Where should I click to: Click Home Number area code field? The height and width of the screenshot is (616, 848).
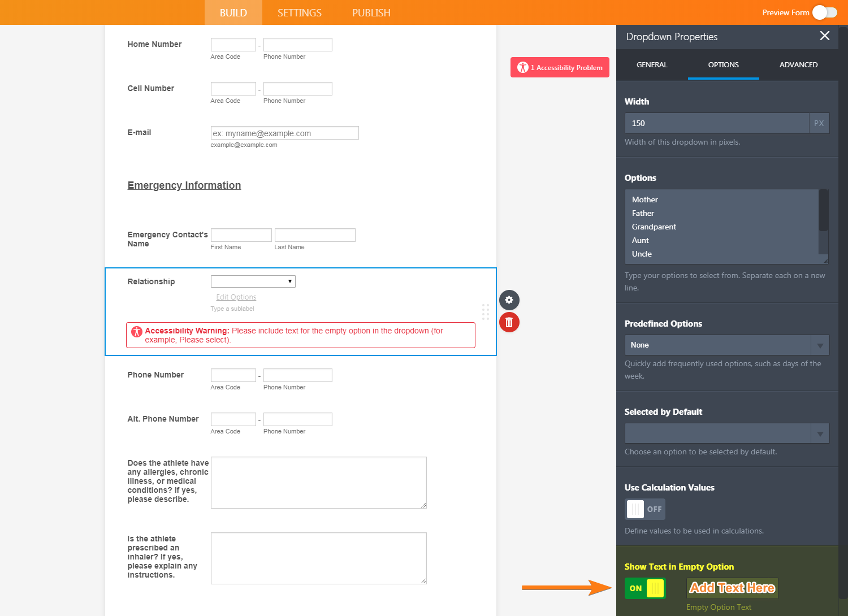tap(233, 45)
